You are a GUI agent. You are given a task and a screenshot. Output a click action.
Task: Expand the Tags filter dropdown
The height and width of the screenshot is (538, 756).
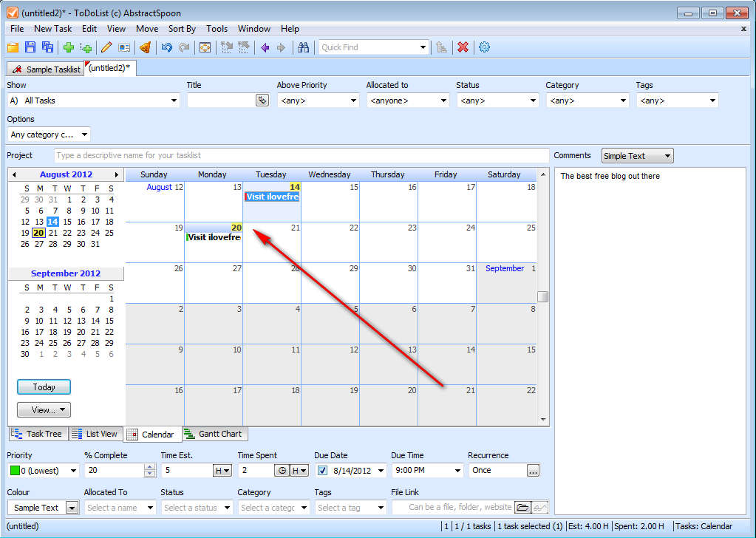click(x=712, y=101)
